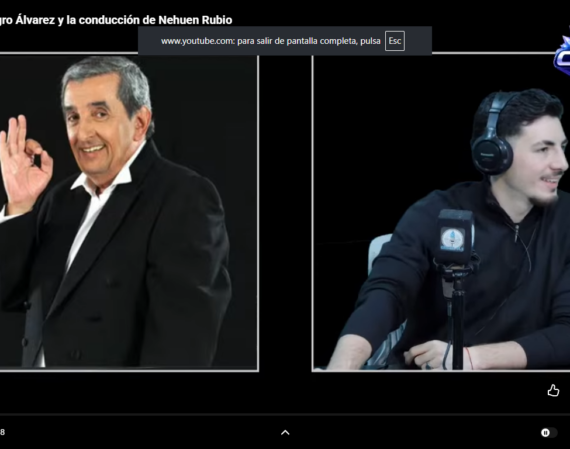570x449 pixels.
Task: Click the Esc key hint box
Action: pos(395,41)
